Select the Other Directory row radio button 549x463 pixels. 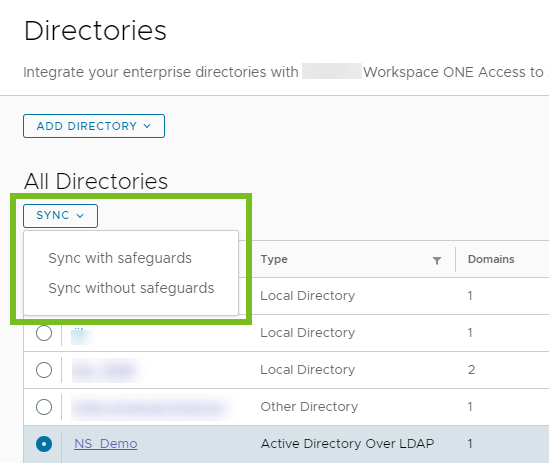pyautogui.click(x=44, y=407)
